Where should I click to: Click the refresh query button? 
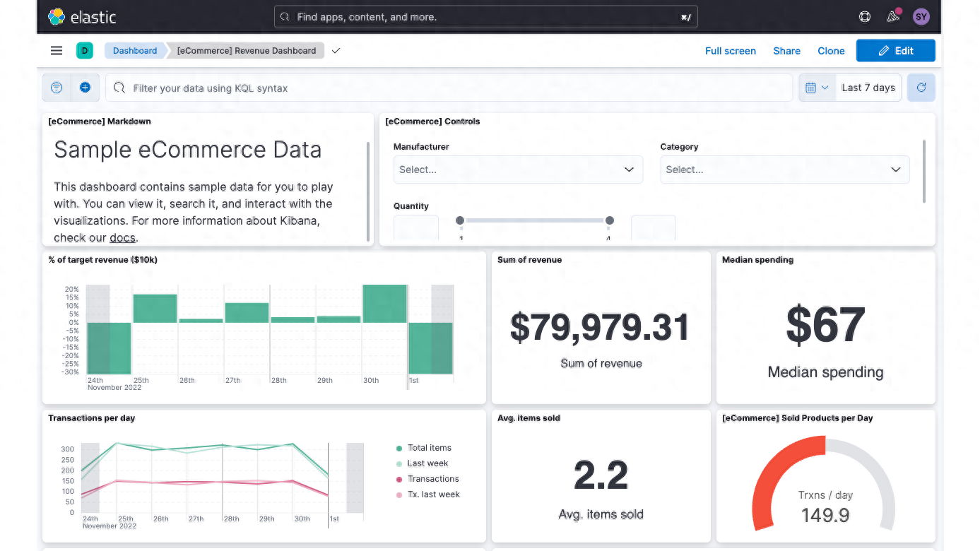[921, 88]
